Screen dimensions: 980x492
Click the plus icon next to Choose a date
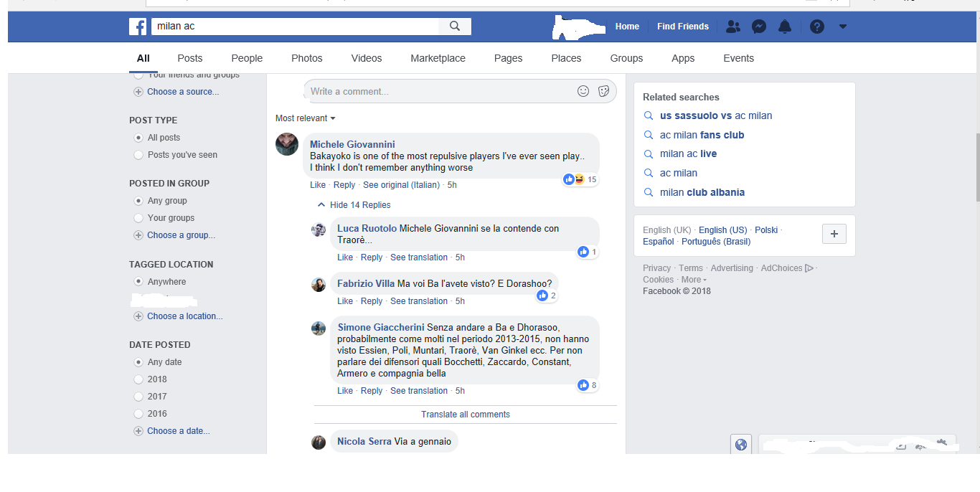[x=138, y=431]
